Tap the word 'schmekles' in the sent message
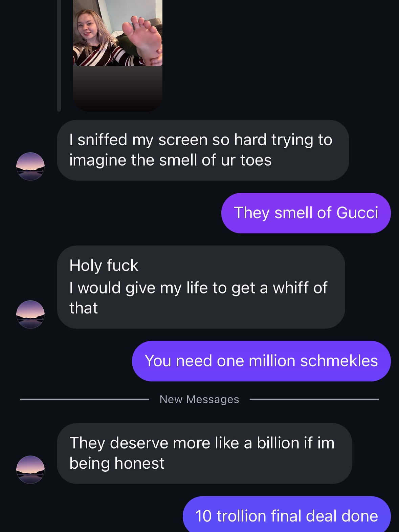 coord(339,361)
